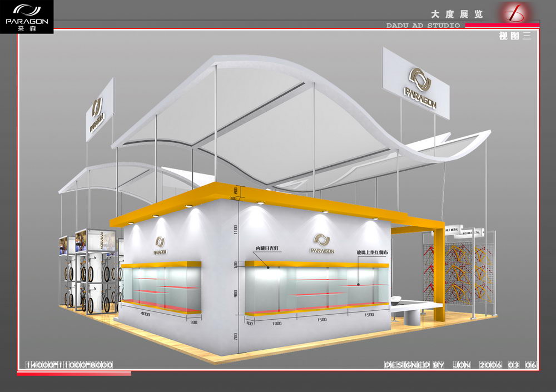The image size is (556, 392).
Task: Click the PARAGON logo above the front glass showcase
Action: (321, 244)
